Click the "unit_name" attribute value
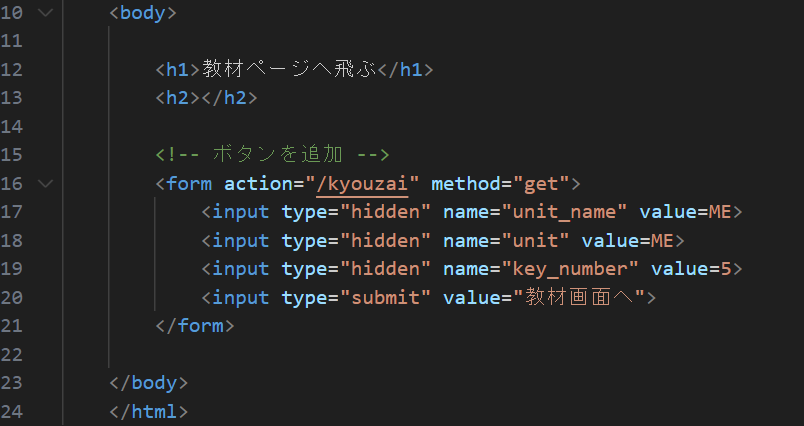 (566, 212)
